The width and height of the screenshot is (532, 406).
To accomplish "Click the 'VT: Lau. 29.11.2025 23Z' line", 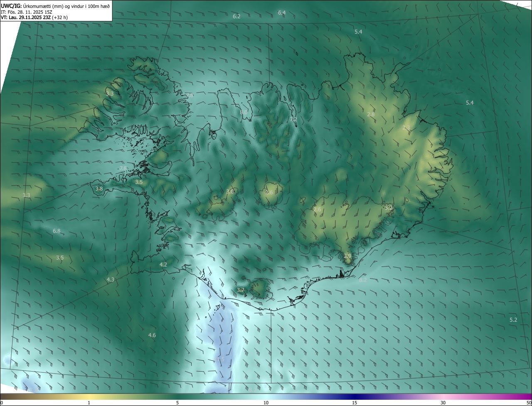I will pos(25,17).
